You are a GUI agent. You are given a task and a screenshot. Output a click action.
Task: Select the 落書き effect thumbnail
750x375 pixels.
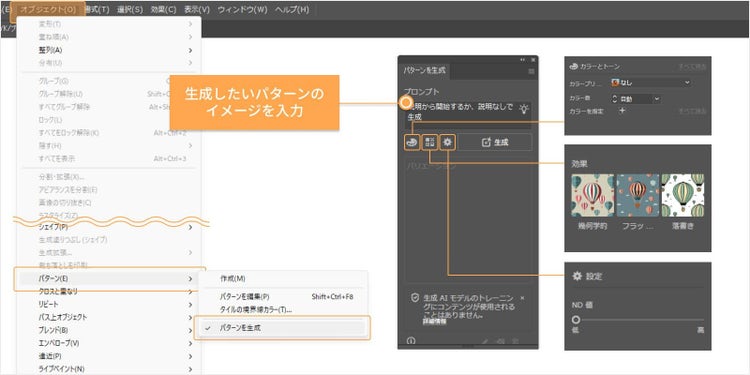[x=683, y=195]
